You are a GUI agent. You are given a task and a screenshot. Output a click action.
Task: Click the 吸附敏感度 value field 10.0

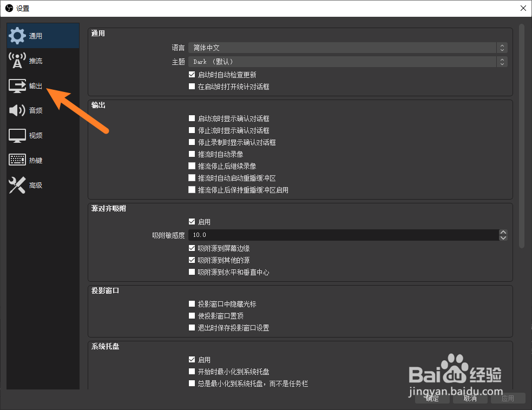[343, 235]
